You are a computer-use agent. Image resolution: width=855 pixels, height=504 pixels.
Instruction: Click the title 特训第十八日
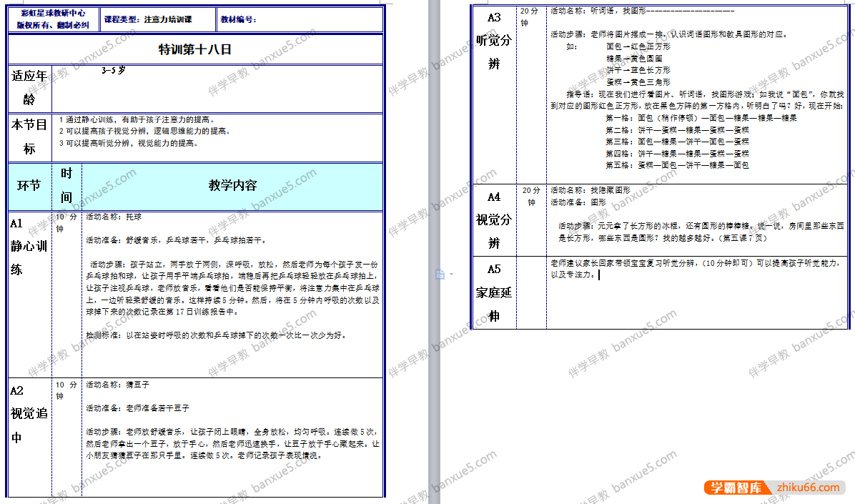coord(195,49)
